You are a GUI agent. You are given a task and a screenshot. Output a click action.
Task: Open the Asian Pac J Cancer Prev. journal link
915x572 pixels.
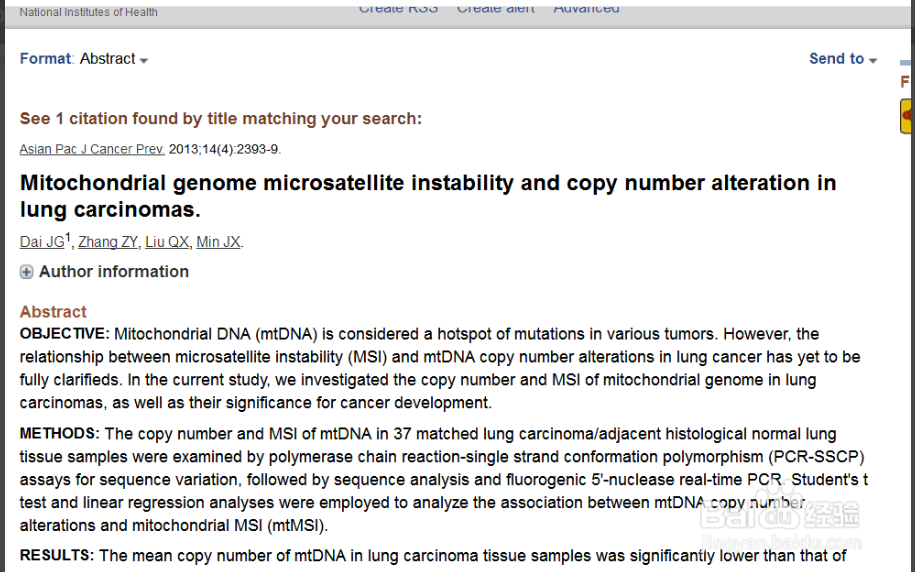92,149
